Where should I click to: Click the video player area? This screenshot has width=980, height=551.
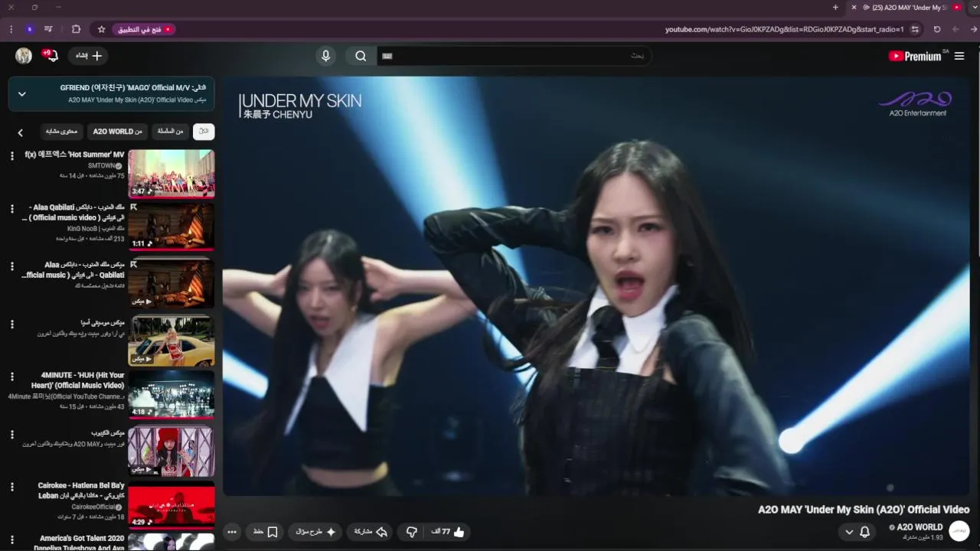(x=597, y=286)
